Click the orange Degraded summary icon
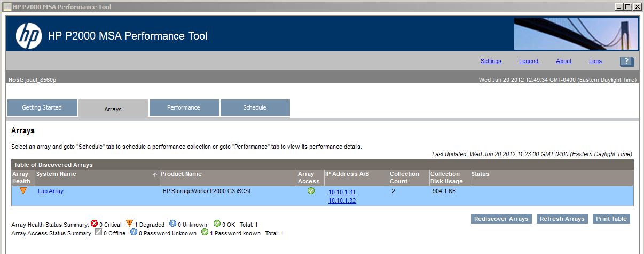644x254 pixels. click(x=129, y=224)
